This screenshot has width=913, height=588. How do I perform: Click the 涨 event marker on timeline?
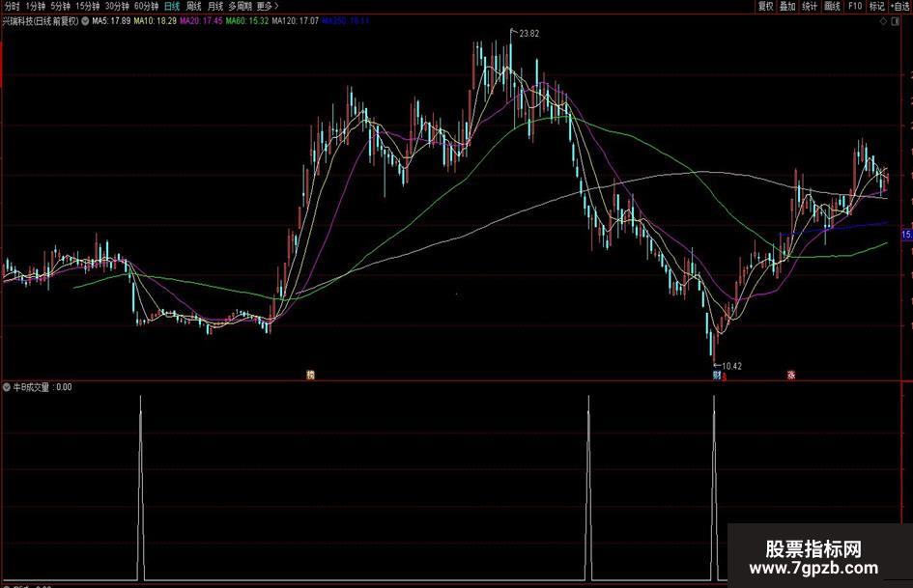click(791, 376)
